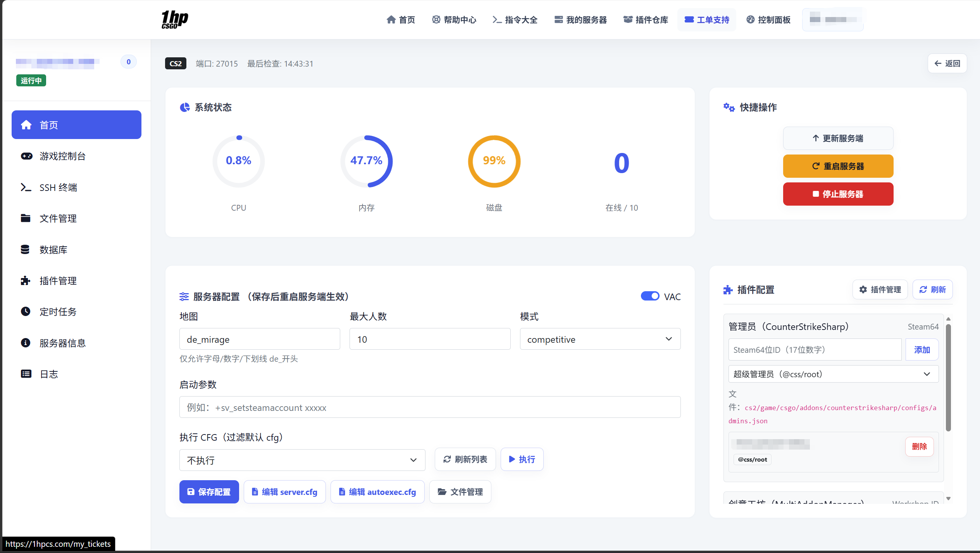Click 编辑 server.cfg button
The image size is (980, 553).
(285, 492)
